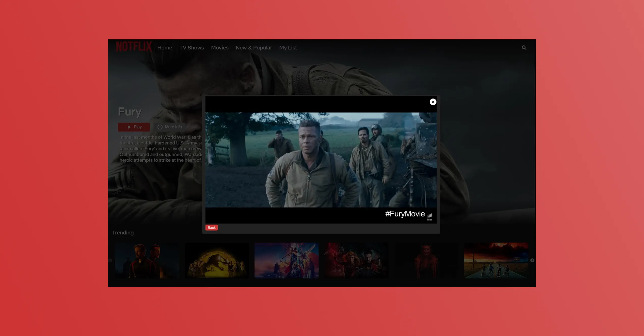Click the red Play button for Fury
The height and width of the screenshot is (336, 644).
[134, 127]
